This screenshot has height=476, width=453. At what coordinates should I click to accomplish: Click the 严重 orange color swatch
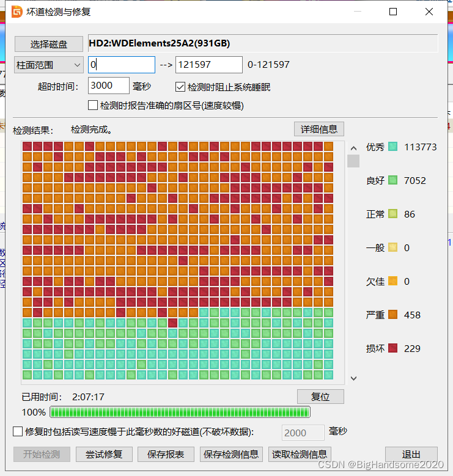click(393, 315)
